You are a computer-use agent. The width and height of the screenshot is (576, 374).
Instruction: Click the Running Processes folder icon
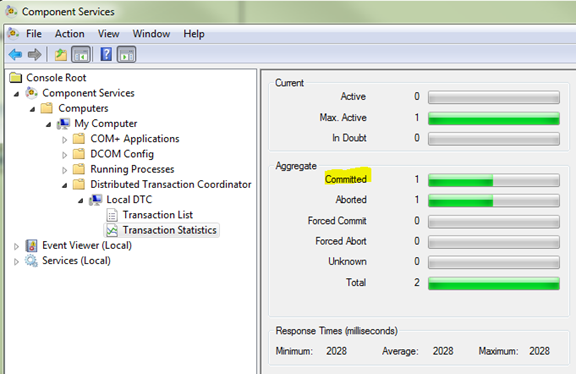point(79,169)
